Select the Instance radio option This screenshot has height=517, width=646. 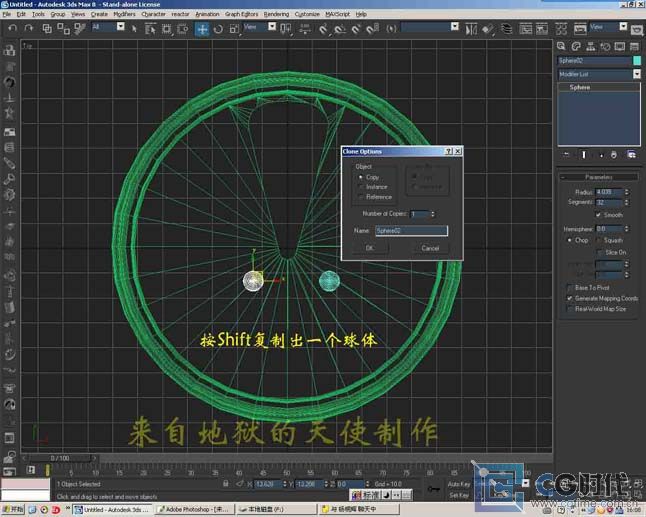click(373, 187)
